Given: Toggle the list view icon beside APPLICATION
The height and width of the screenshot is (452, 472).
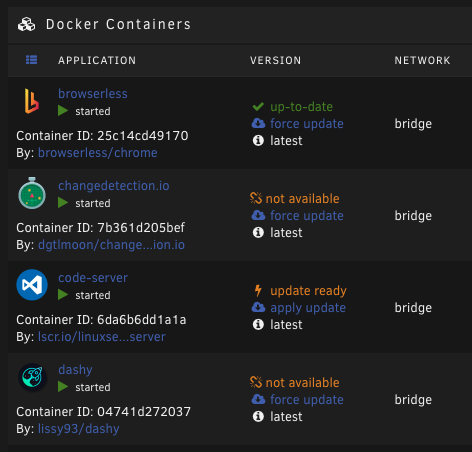Looking at the screenshot, I should (x=32, y=60).
